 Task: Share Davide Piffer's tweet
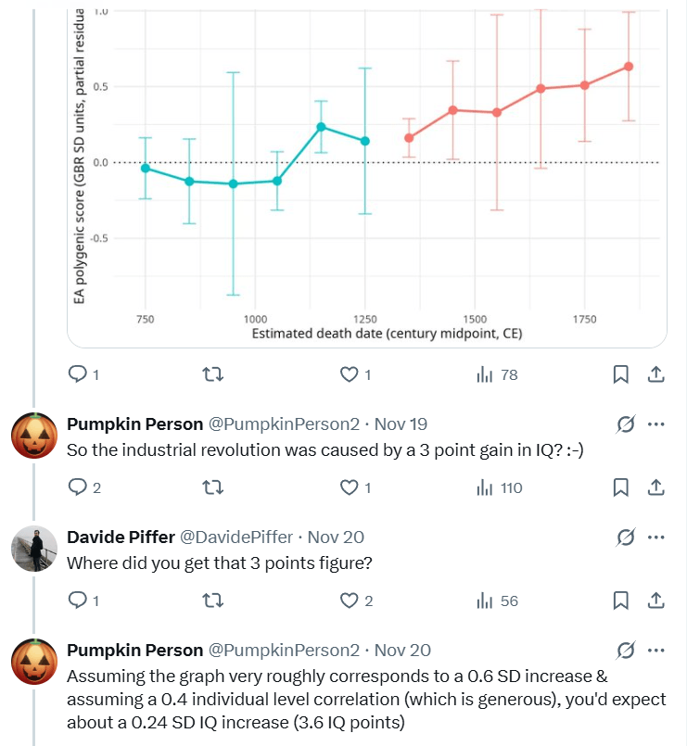(x=655, y=601)
